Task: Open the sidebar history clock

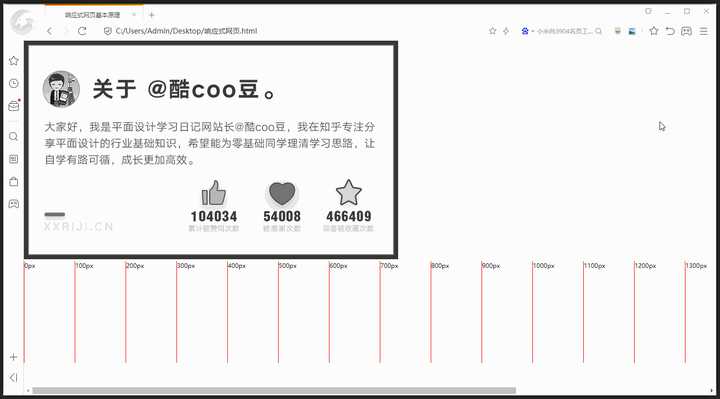Action: 14,83
